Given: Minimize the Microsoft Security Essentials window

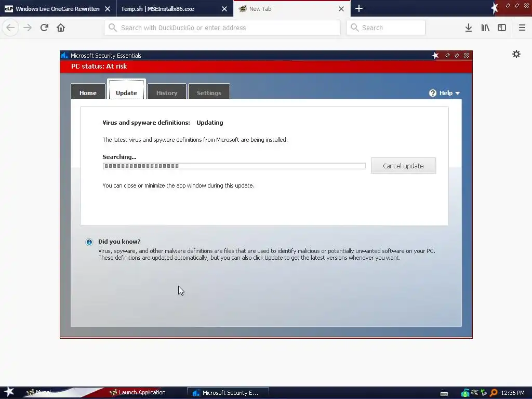Looking at the screenshot, I should 447,55.
